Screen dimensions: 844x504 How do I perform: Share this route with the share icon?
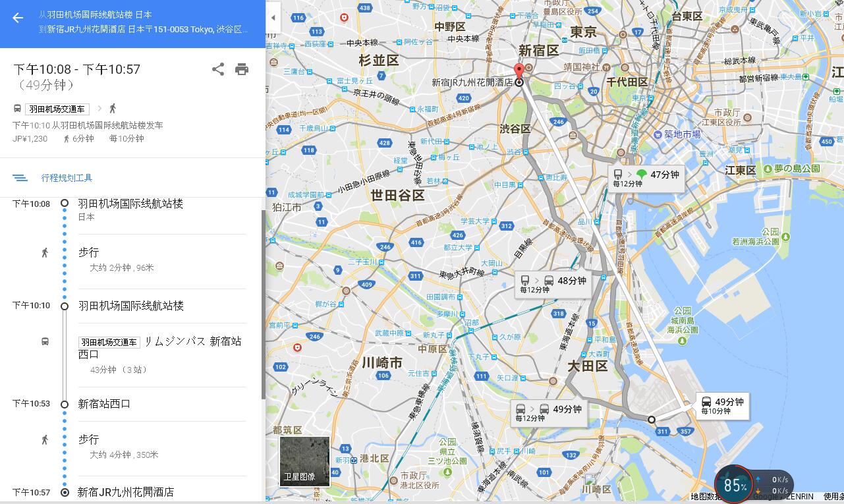(x=218, y=69)
